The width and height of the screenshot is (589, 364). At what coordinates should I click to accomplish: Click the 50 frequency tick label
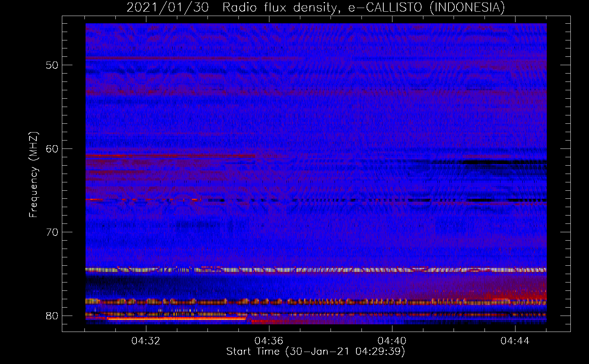(x=52, y=65)
